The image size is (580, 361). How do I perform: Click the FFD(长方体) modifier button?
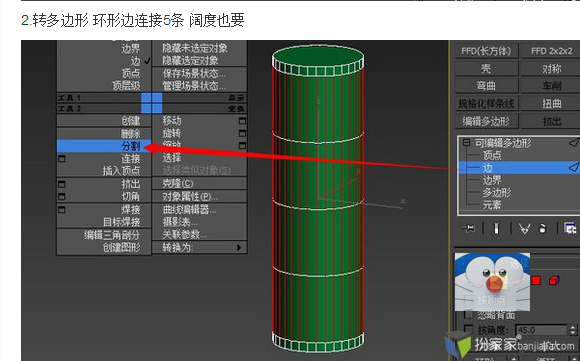[x=486, y=51]
